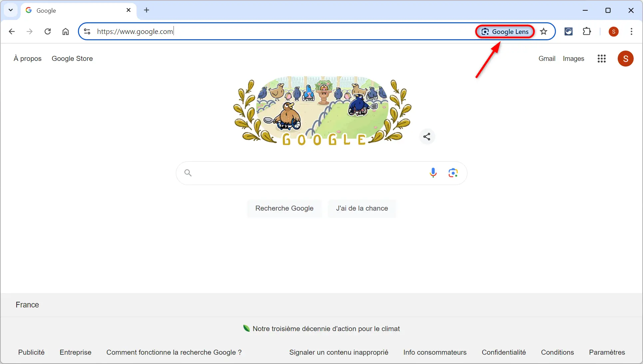Click the back navigation arrow button

(13, 31)
